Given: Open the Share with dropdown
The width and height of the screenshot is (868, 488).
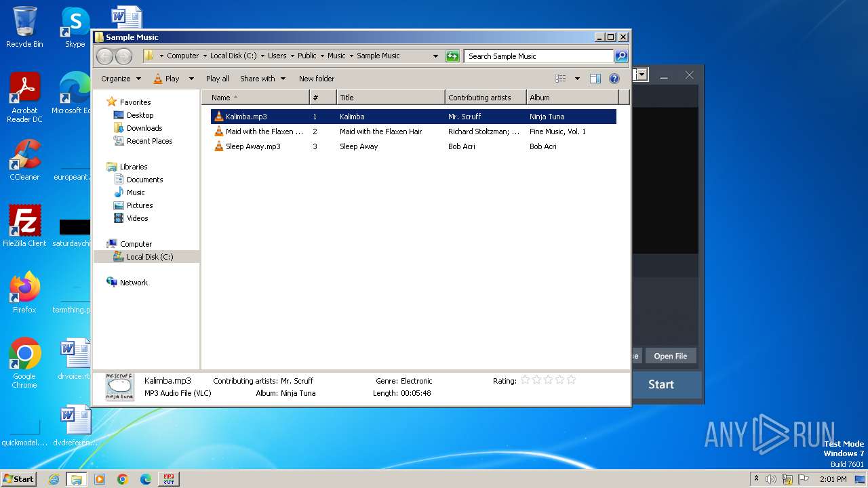Looking at the screenshot, I should [262, 79].
